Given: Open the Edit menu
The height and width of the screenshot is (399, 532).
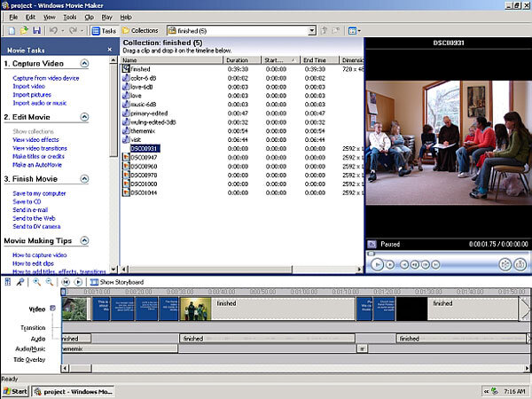Looking at the screenshot, I should pyautogui.click(x=30, y=17).
